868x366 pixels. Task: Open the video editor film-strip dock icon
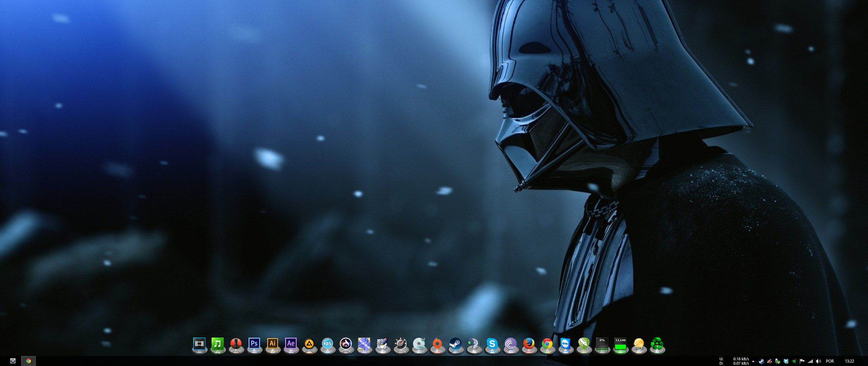tap(199, 344)
